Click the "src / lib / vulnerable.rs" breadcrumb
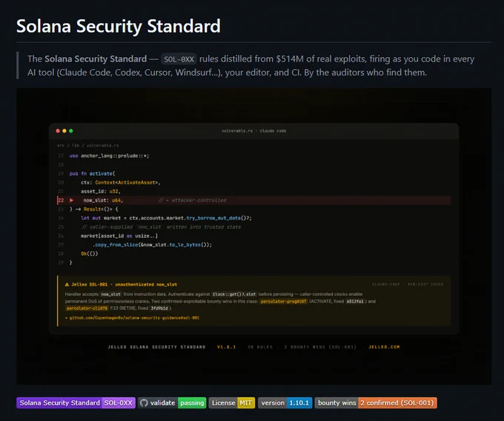Viewport: 504px width, 421px height. point(87,145)
